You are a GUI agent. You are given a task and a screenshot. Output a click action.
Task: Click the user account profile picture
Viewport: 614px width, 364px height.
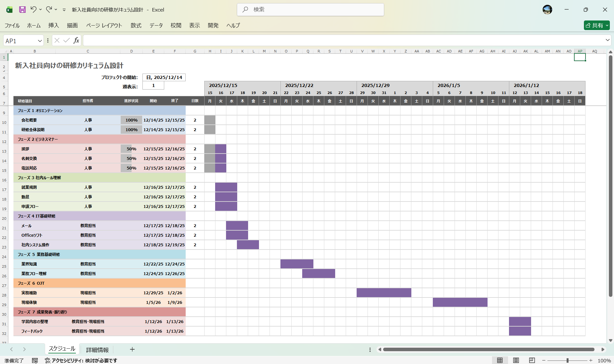(x=547, y=10)
